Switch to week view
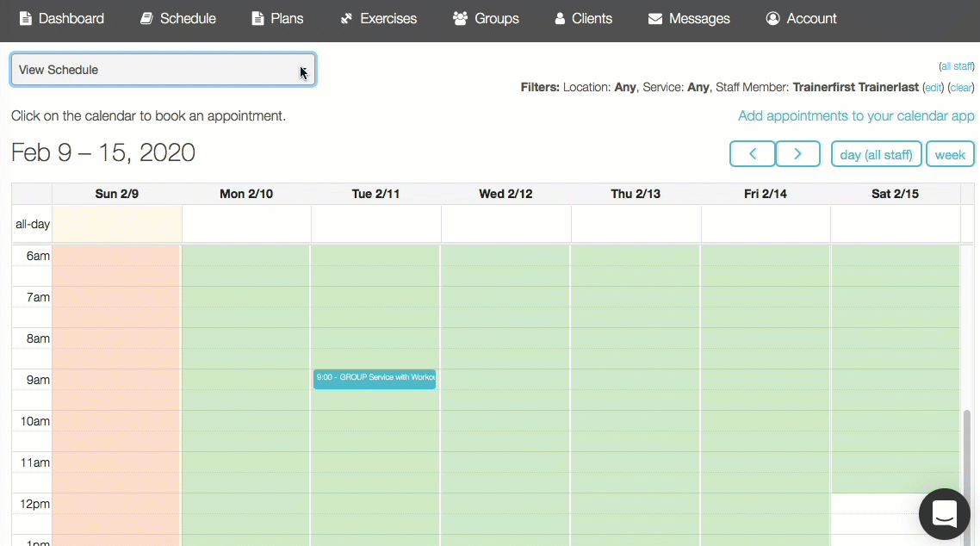The width and height of the screenshot is (980, 546). (950, 154)
